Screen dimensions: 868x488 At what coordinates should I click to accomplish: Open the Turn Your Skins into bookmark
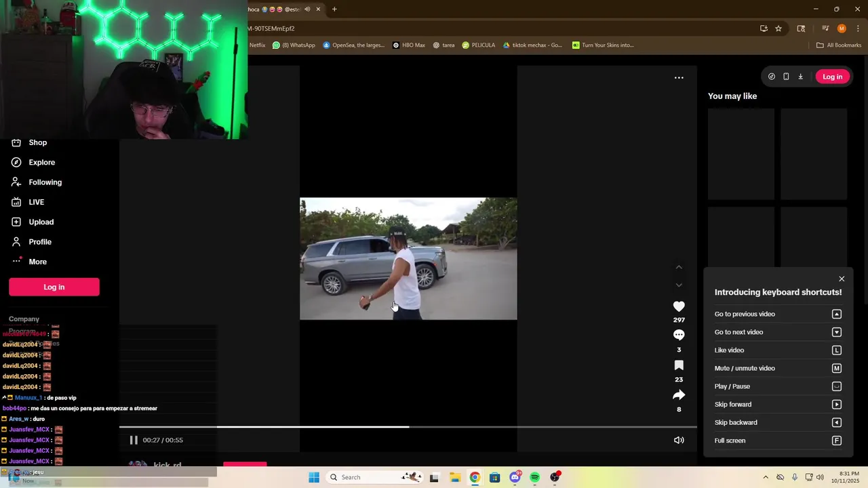coord(603,45)
